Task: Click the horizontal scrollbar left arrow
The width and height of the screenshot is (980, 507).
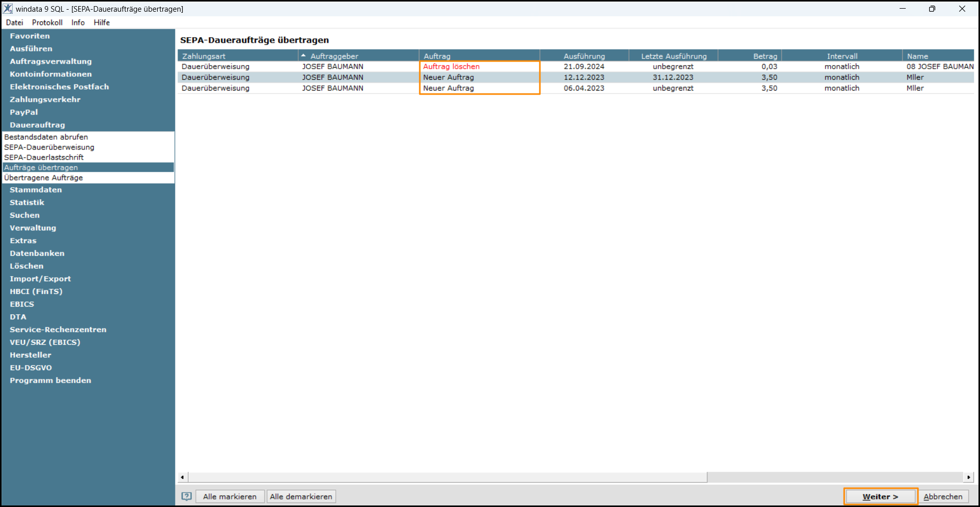Action: click(x=182, y=477)
